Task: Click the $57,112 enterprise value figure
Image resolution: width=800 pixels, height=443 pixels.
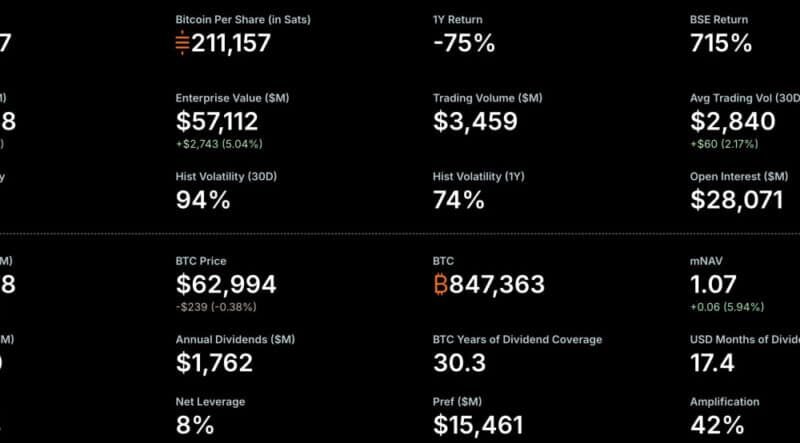Action: [x=217, y=121]
